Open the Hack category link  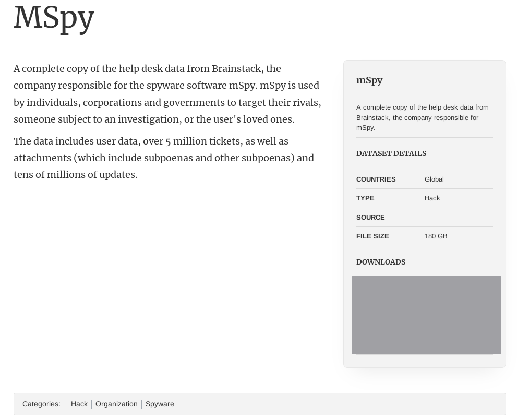click(79, 404)
